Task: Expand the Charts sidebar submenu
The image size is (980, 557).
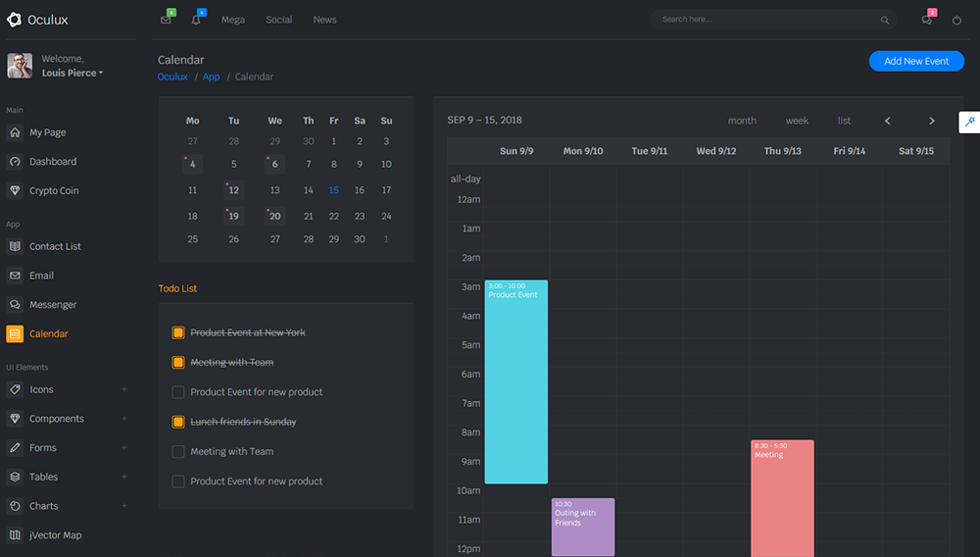Action: 123,506
